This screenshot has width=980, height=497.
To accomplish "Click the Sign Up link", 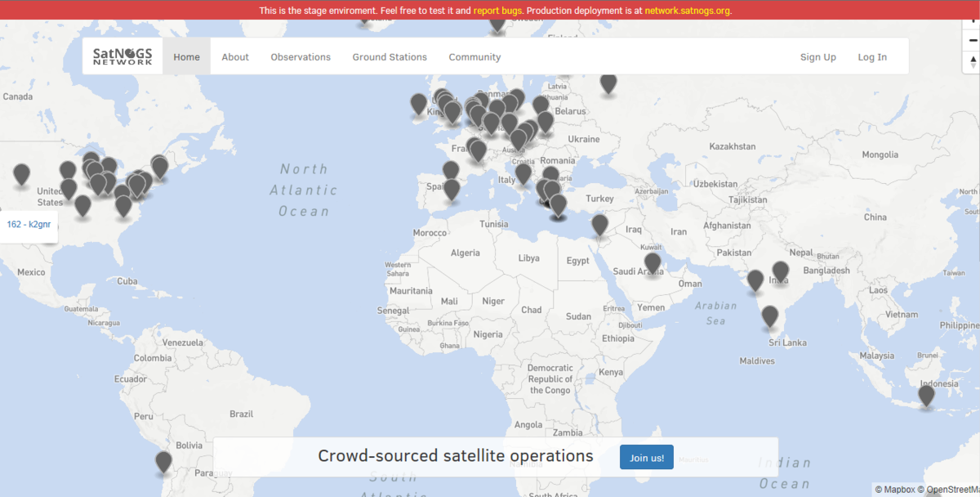I will (x=817, y=57).
